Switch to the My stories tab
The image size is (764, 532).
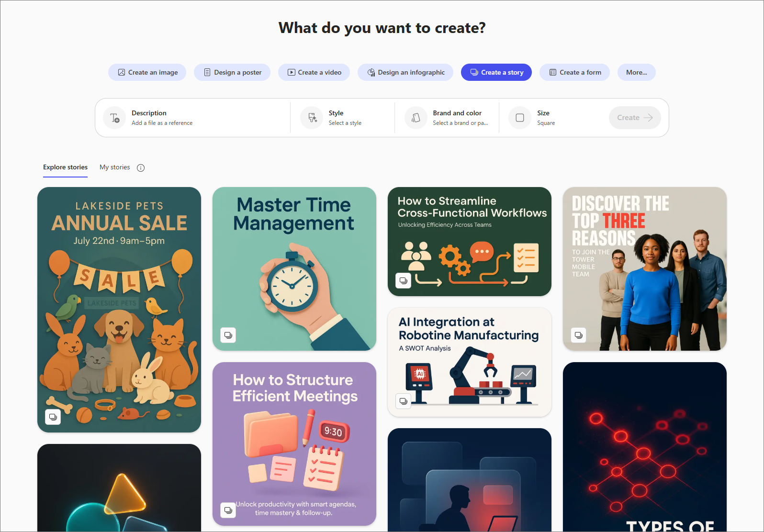point(114,167)
